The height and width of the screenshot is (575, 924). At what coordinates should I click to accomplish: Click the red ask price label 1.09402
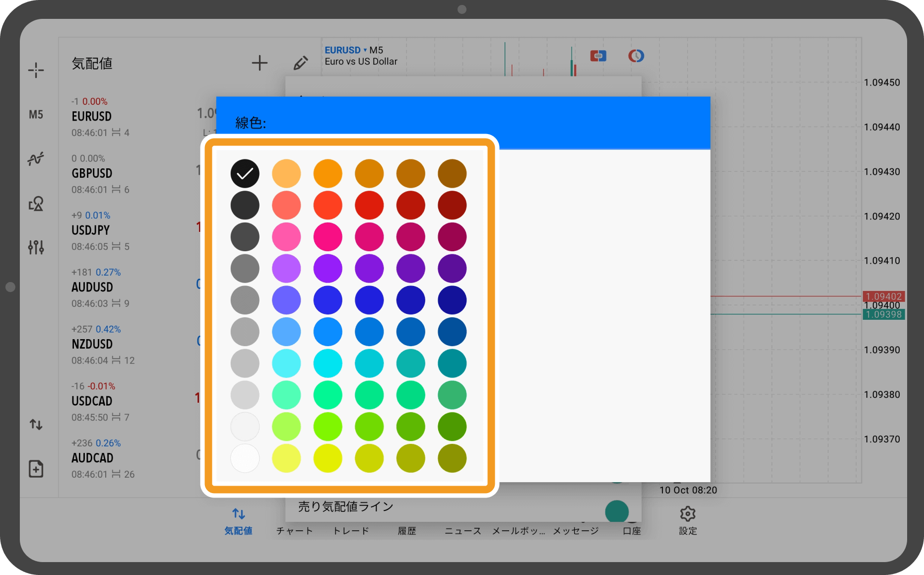[x=884, y=296]
